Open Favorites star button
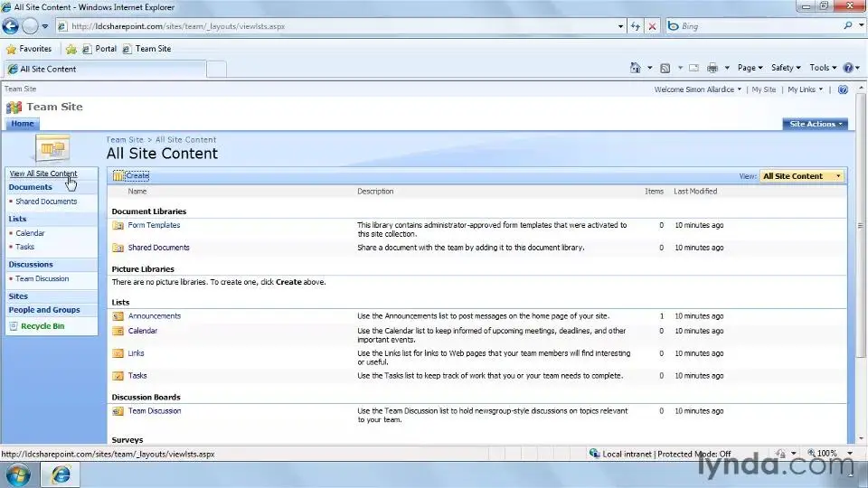The image size is (868, 488). [x=29, y=49]
